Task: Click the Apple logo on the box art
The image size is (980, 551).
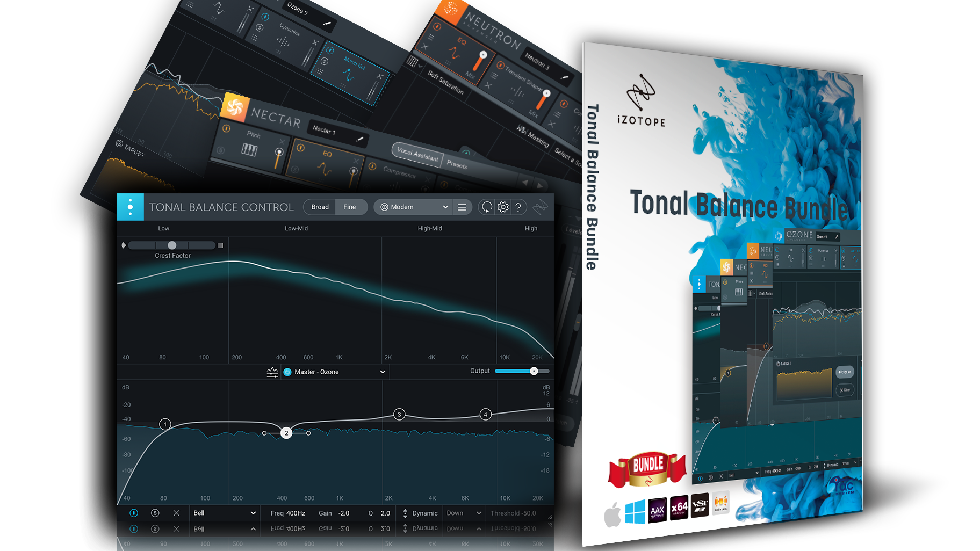Action: (612, 514)
